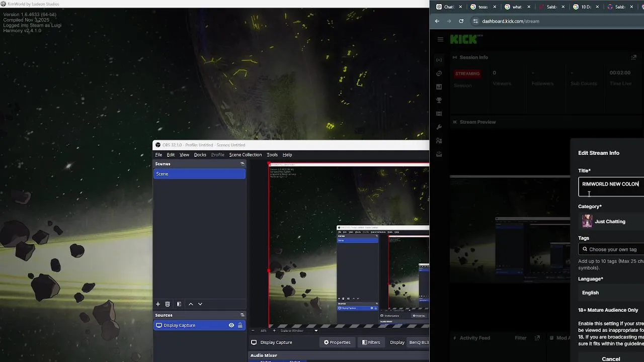Open the English language dropdown
644x362 pixels.
pos(611,293)
